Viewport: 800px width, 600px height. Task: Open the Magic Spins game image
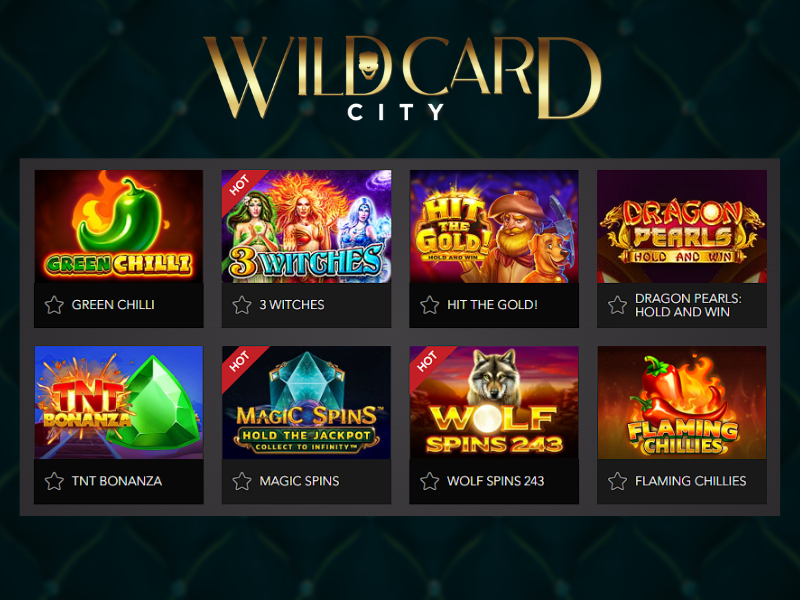[307, 403]
